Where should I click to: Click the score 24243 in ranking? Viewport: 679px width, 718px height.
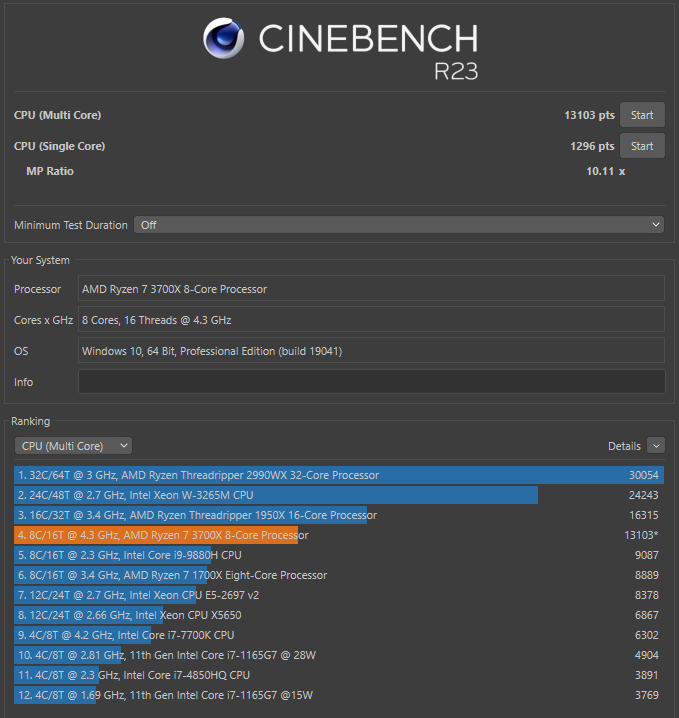point(644,495)
